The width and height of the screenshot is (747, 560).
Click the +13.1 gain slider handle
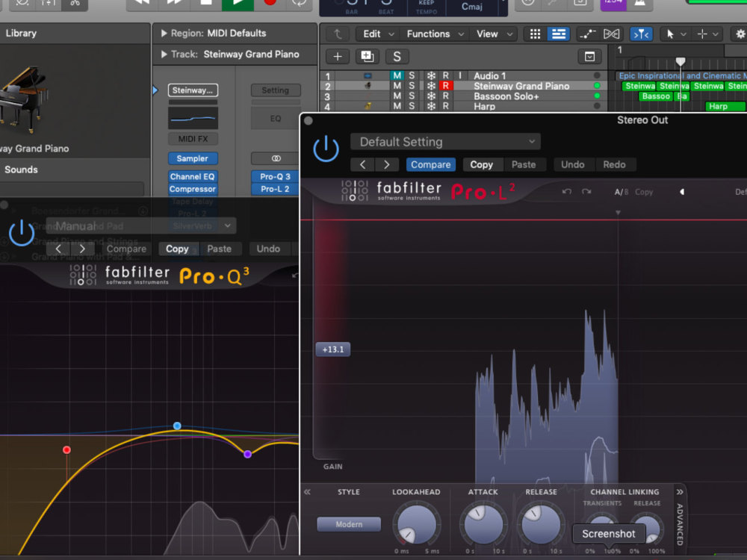point(333,349)
